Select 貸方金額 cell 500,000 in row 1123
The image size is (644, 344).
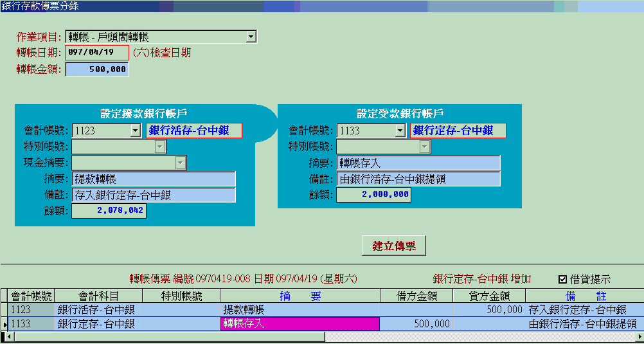click(x=489, y=310)
